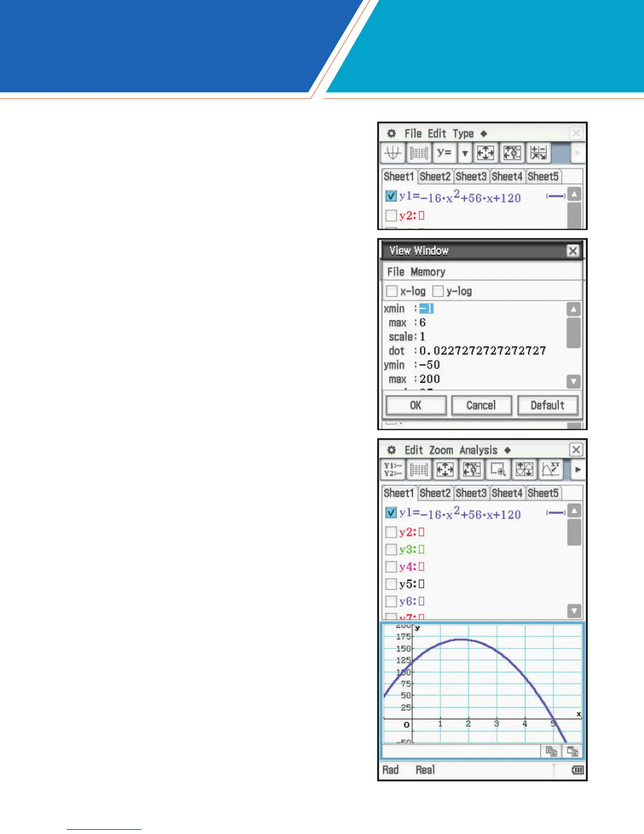Click the plus-minus resize icon in File/Edit/Type toolbar

(x=539, y=153)
